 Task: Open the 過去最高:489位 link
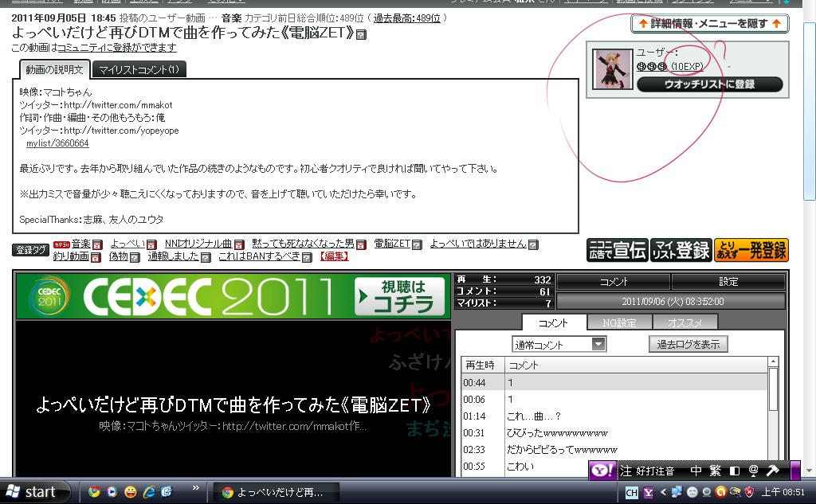407,18
